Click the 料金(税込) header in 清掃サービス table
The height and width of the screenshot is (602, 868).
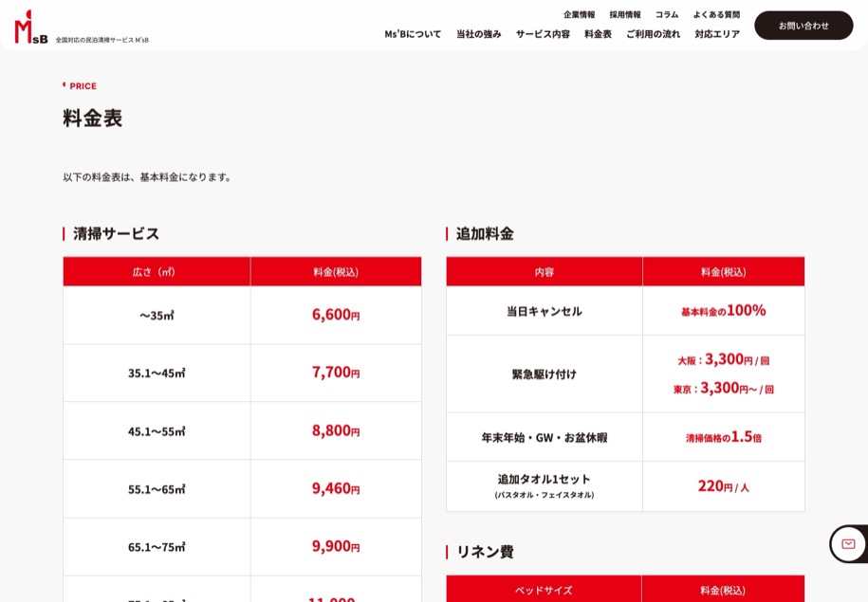pyautogui.click(x=336, y=272)
